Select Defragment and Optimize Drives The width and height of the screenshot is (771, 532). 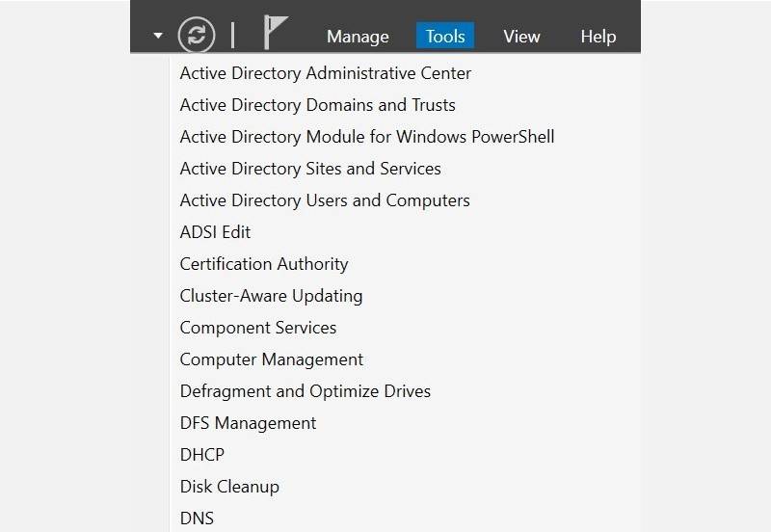point(305,391)
